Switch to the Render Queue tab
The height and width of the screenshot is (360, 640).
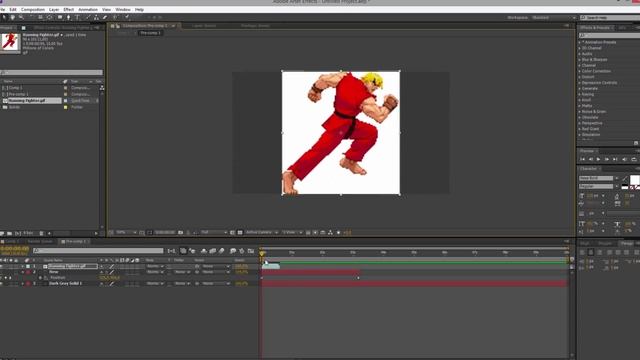tap(40, 242)
